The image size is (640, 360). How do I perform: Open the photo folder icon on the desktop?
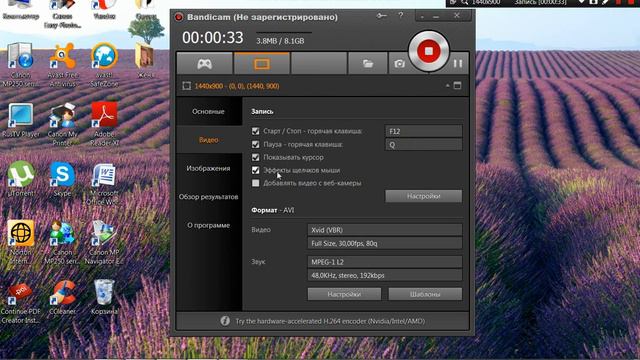tap(145, 60)
